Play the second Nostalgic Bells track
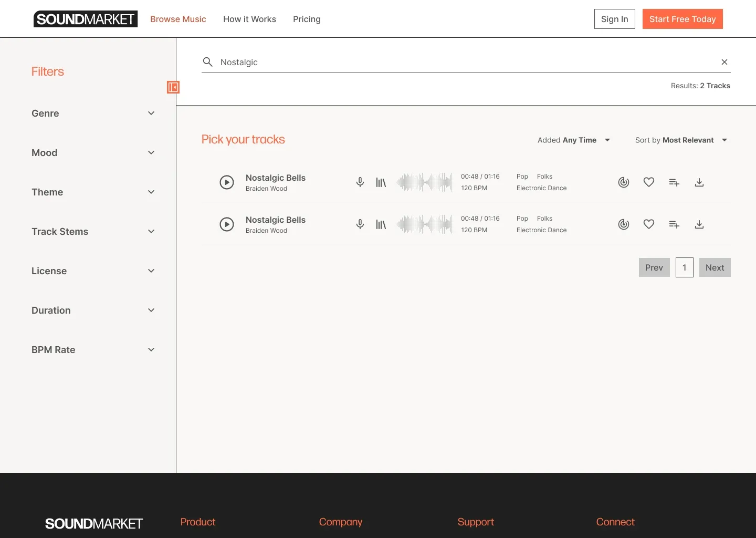 pos(227,224)
